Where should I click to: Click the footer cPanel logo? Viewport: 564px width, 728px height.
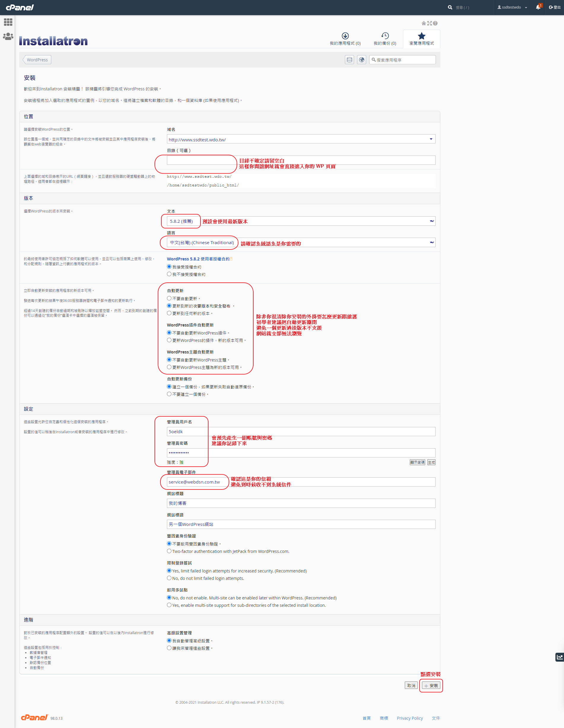point(35,717)
